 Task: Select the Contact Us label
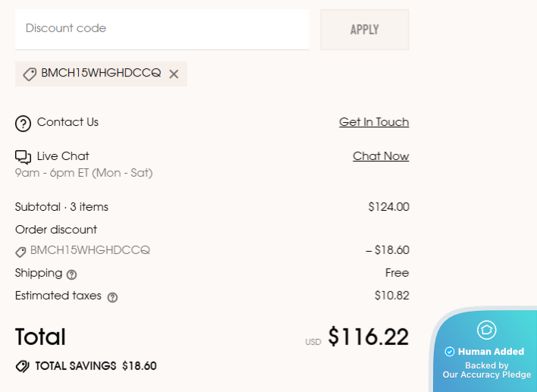coord(68,122)
